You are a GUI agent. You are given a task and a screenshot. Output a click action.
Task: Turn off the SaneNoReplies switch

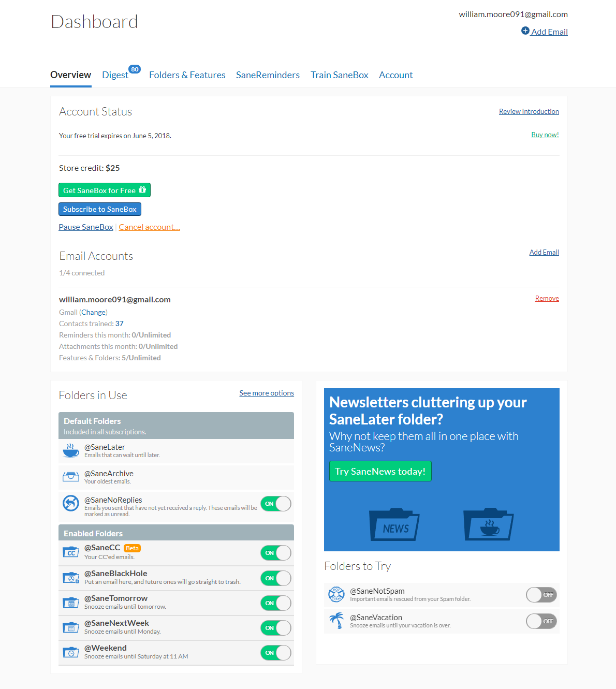[x=276, y=504]
